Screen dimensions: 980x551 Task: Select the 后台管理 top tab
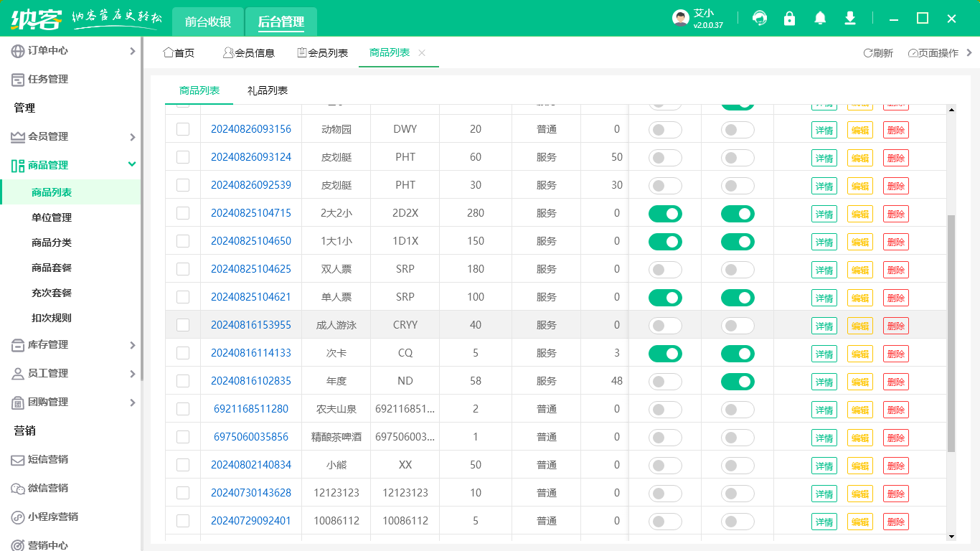point(281,22)
